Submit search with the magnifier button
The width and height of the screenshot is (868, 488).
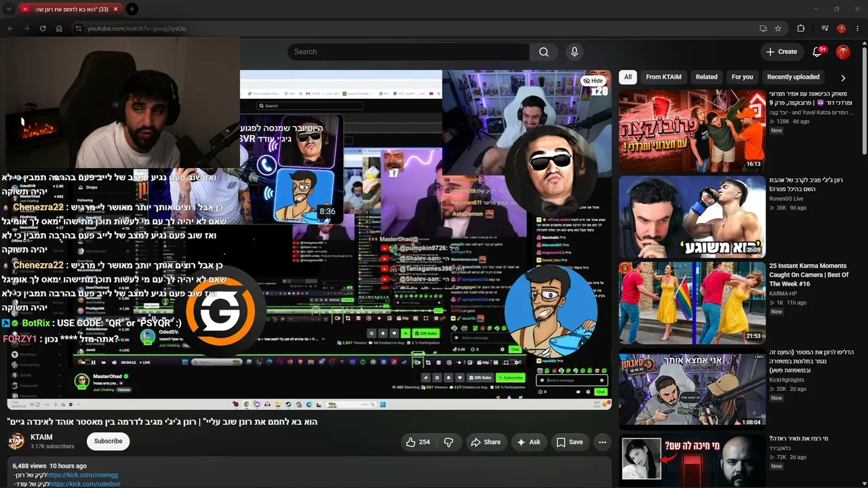[x=544, y=52]
